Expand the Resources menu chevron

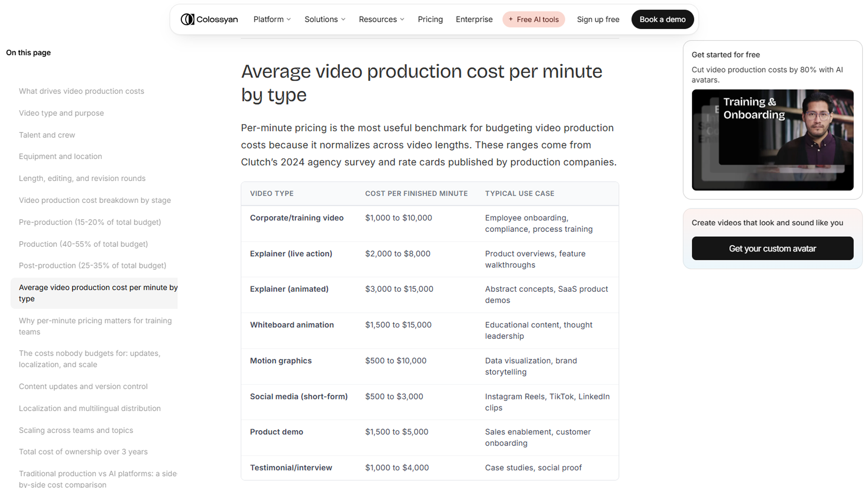point(402,19)
